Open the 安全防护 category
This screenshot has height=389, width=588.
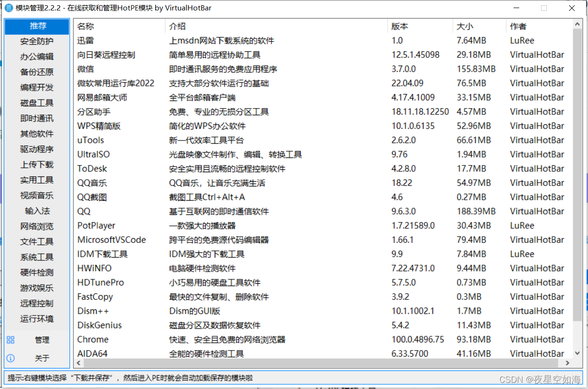click(37, 41)
